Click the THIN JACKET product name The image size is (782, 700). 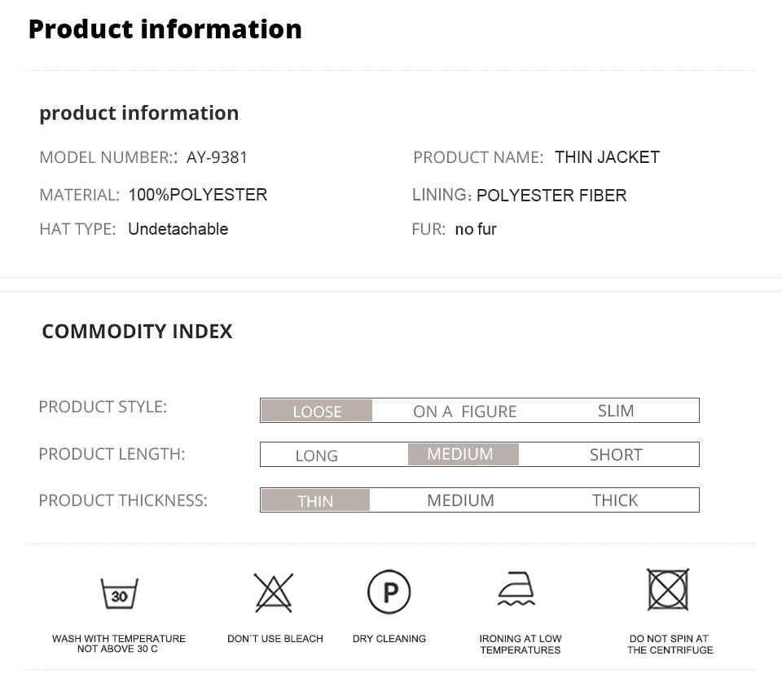pyautogui.click(x=608, y=157)
